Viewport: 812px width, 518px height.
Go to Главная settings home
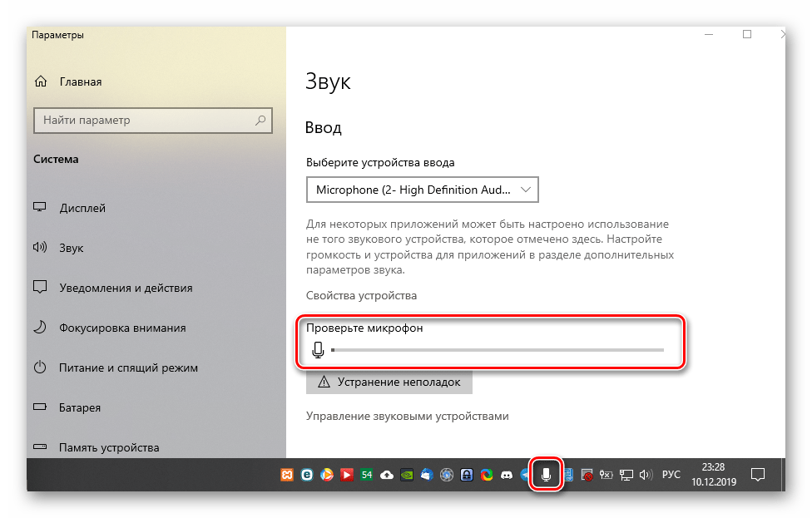tap(80, 81)
